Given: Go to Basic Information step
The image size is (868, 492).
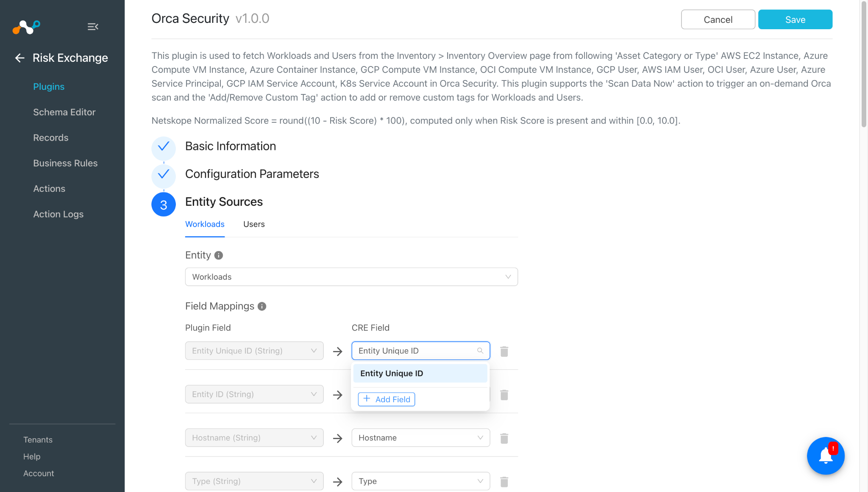Looking at the screenshot, I should pos(231,146).
